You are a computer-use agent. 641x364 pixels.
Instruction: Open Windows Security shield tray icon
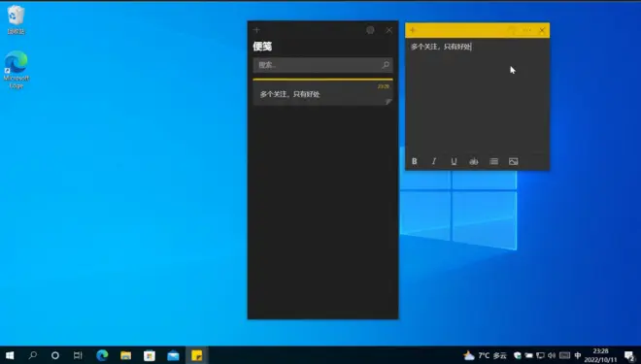517,355
